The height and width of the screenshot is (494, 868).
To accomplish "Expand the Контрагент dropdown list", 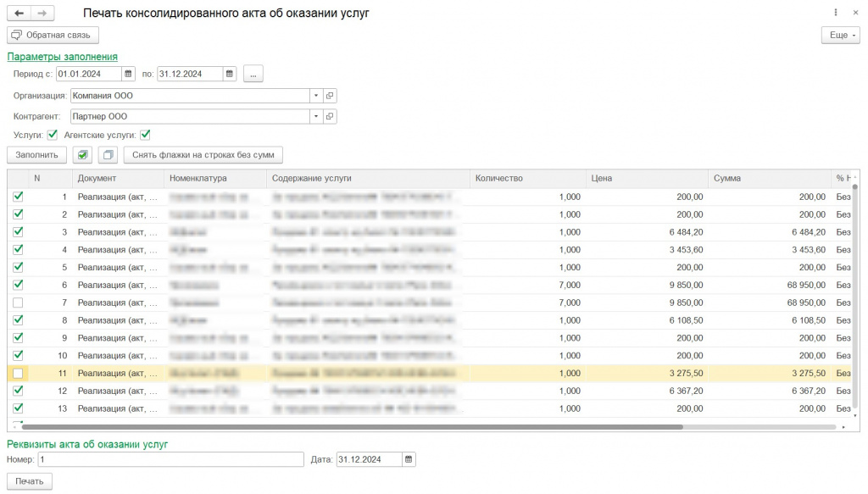I will pos(315,116).
